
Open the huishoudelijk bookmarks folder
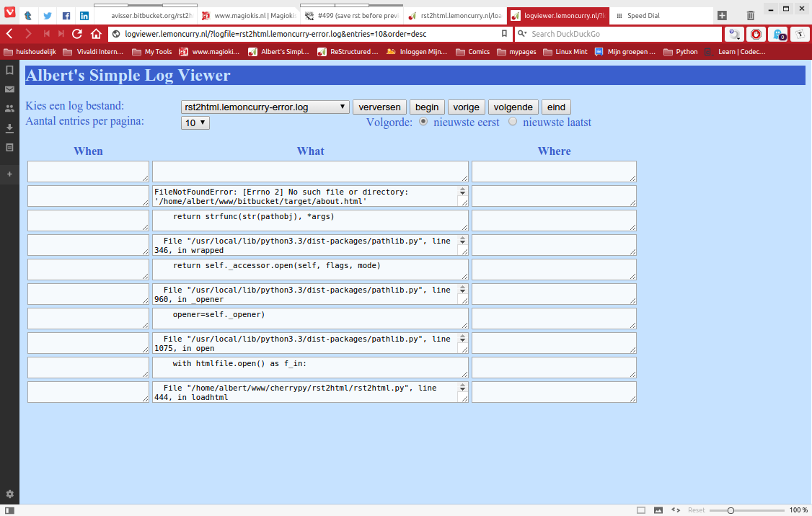coord(30,52)
